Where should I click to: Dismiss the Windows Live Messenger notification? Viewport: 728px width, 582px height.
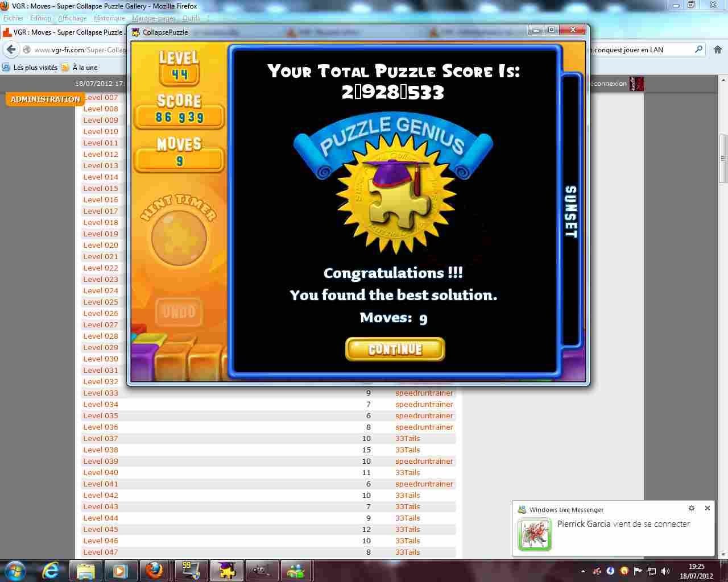pyautogui.click(x=707, y=509)
